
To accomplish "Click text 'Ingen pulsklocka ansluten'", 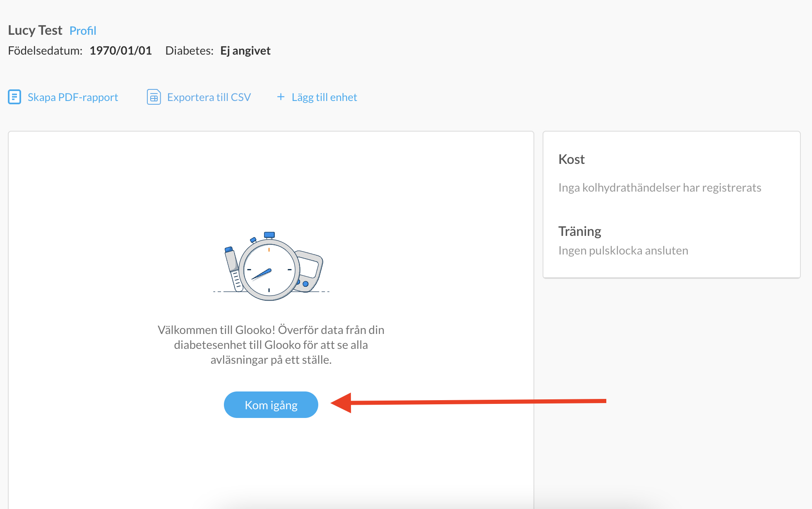I will pos(623,251).
